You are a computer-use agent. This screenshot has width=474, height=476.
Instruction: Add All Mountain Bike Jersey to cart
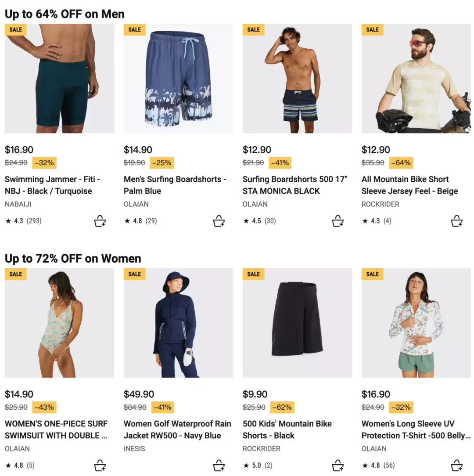457,221
